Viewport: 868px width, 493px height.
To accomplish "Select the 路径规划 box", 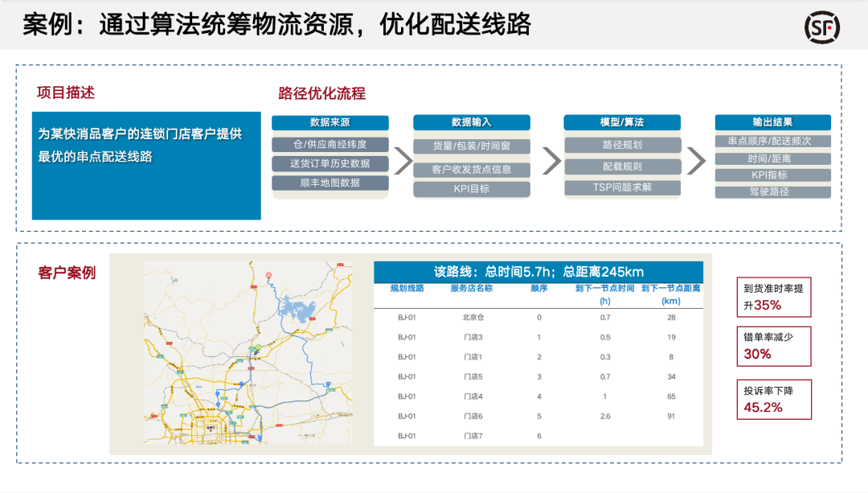I will (x=622, y=145).
